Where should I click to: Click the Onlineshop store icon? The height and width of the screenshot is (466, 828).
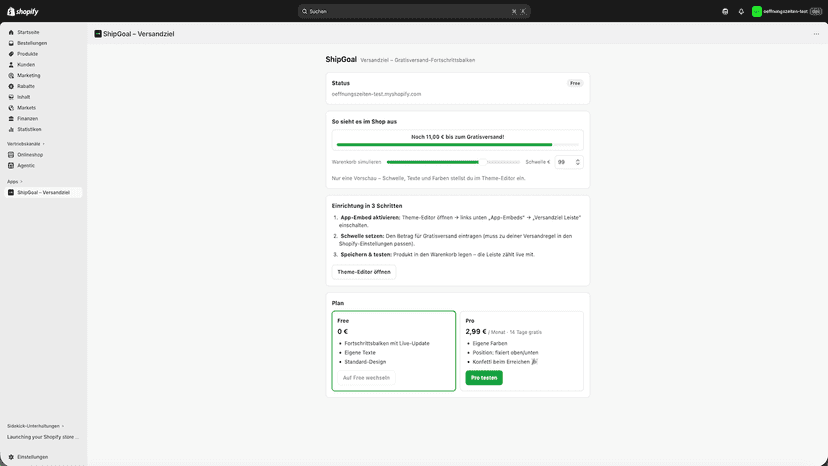point(11,155)
